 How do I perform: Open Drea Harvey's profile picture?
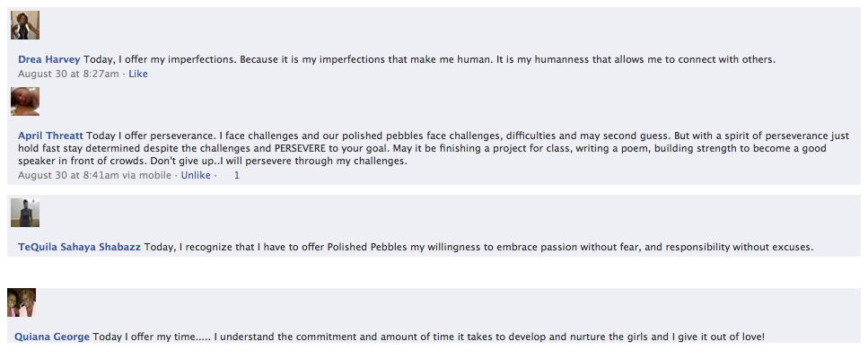coord(24,25)
